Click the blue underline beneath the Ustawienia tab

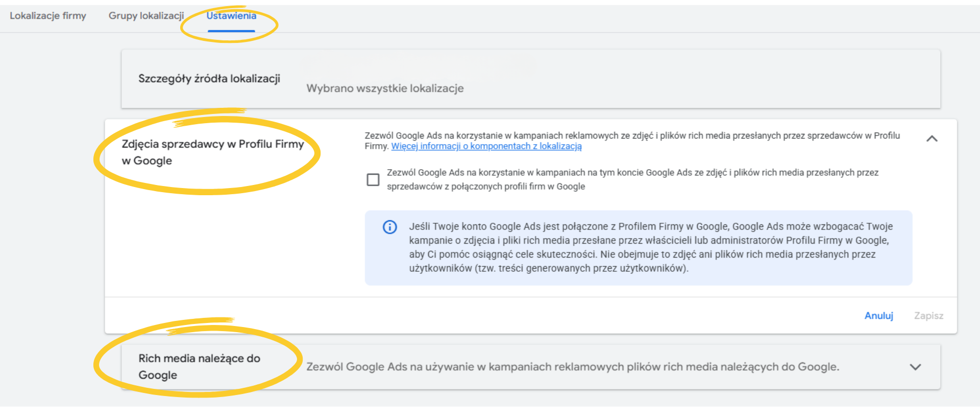pos(231,31)
